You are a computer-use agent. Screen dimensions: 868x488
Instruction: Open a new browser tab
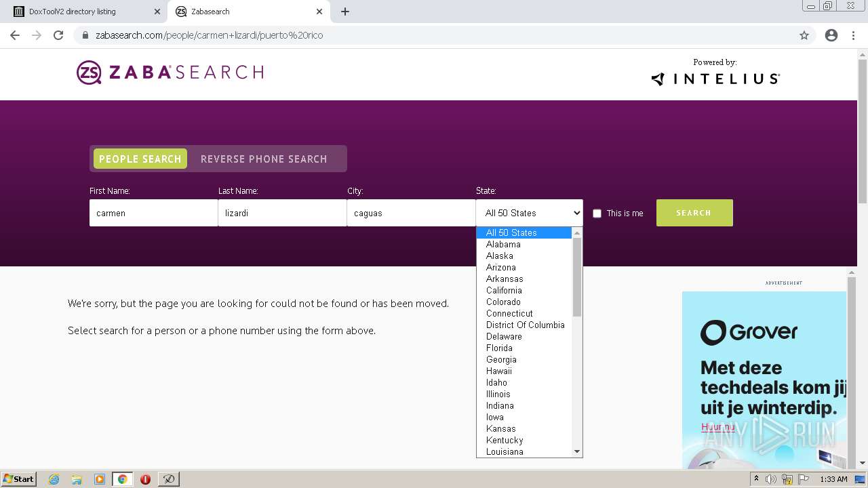(345, 12)
